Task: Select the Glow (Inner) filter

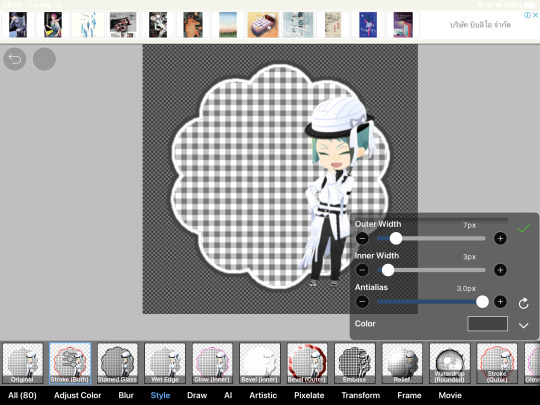Action: coord(212,363)
